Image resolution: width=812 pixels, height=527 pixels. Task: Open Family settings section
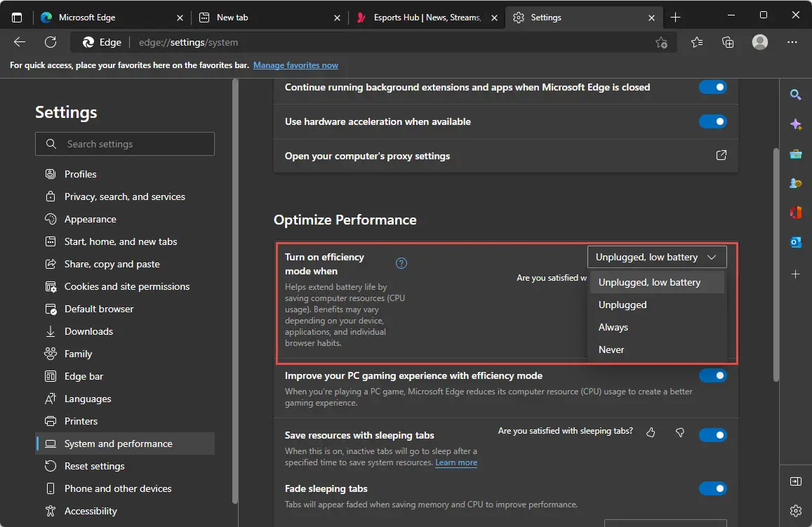125,354
